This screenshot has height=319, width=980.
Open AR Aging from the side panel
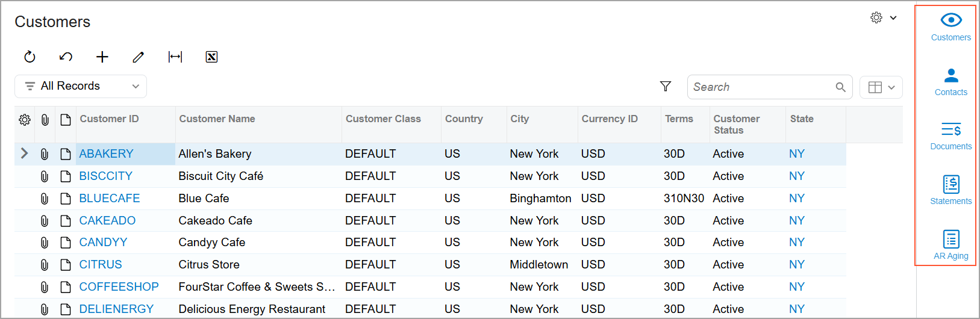point(951,245)
